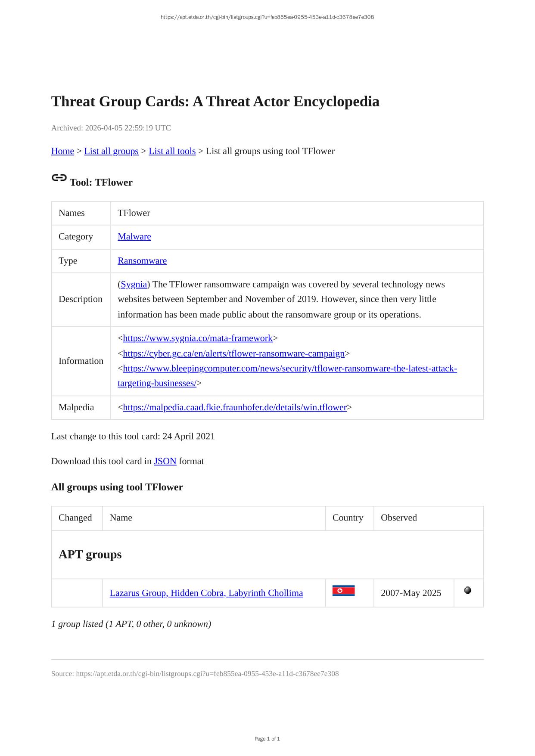Open List all tools breadcrumb
535x756 pixels.
[172, 151]
